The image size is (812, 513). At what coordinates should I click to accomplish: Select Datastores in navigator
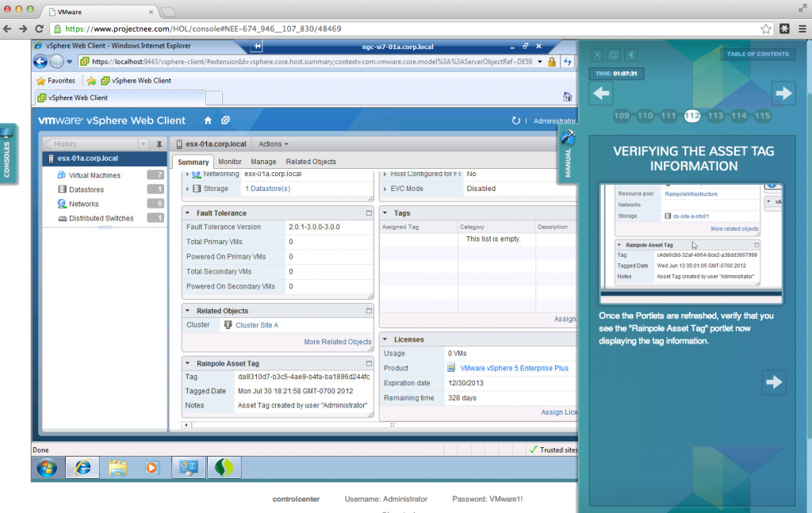tap(104, 190)
